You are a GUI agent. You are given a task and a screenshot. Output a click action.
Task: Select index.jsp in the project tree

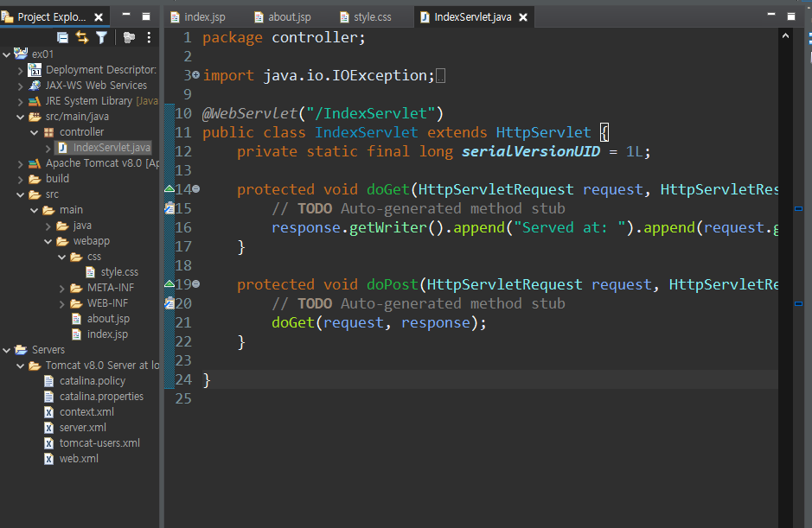click(x=107, y=334)
